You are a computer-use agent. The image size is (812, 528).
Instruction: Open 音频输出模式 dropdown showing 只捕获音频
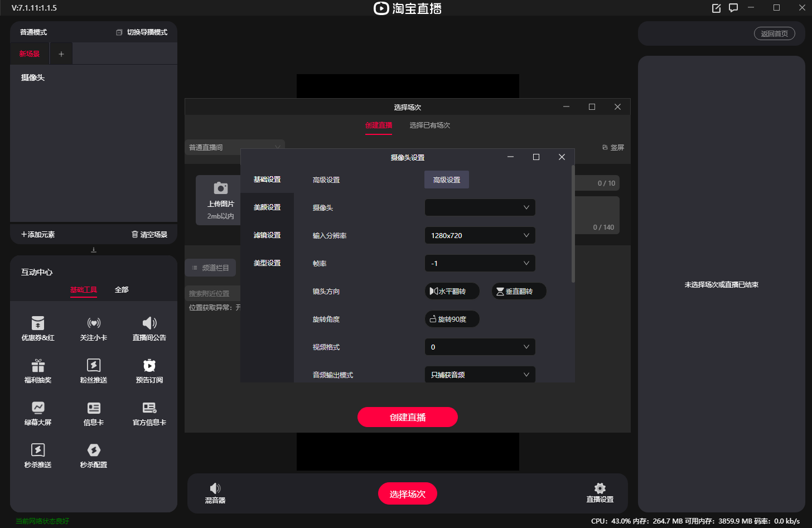tap(480, 374)
